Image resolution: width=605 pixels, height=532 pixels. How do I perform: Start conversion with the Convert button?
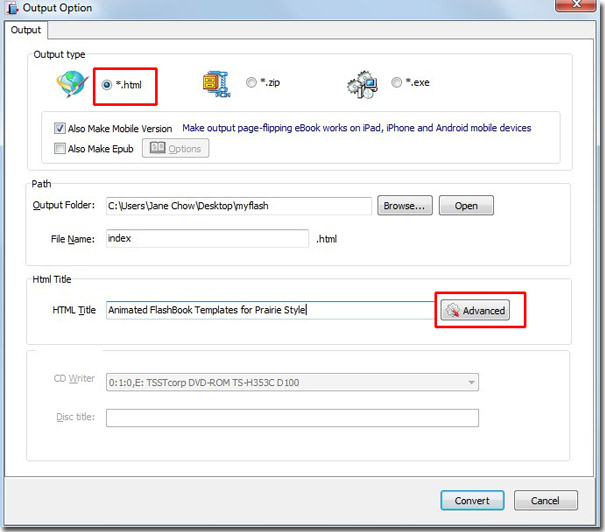[472, 500]
